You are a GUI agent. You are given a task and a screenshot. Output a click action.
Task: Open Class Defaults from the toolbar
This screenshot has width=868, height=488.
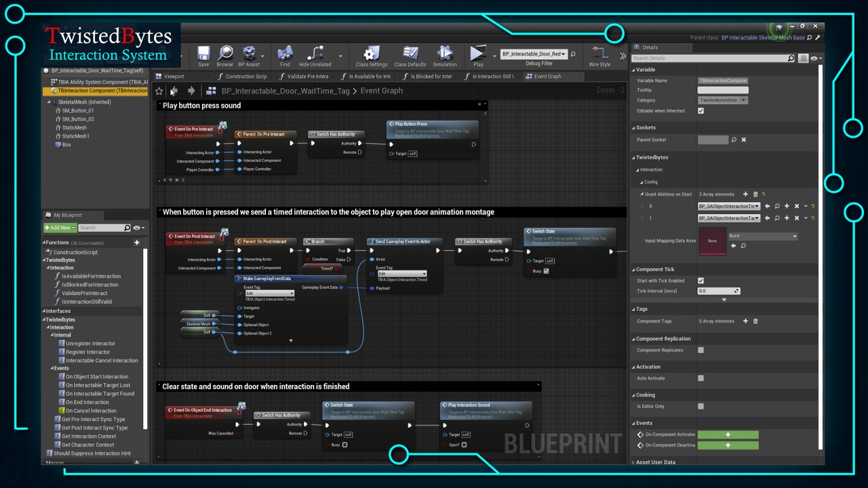[x=410, y=56]
